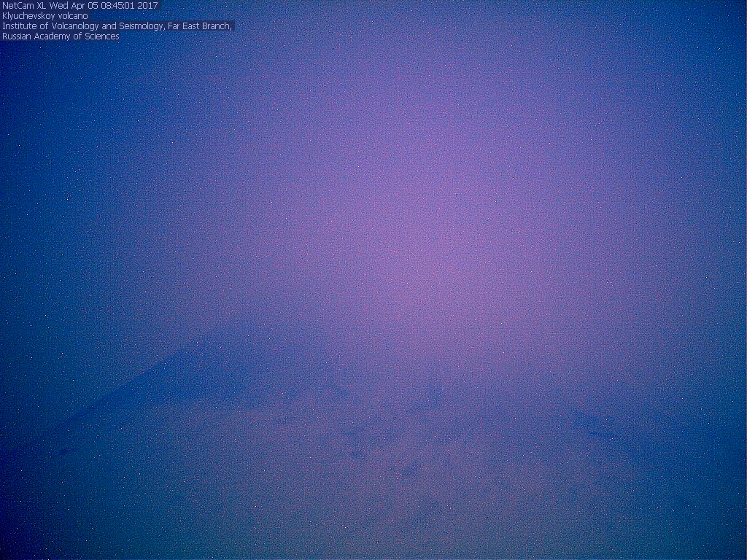The height and width of the screenshot is (560, 747).
Task: Select the 'Klyuchevskoy volcano' caption text
Action: (x=44, y=16)
